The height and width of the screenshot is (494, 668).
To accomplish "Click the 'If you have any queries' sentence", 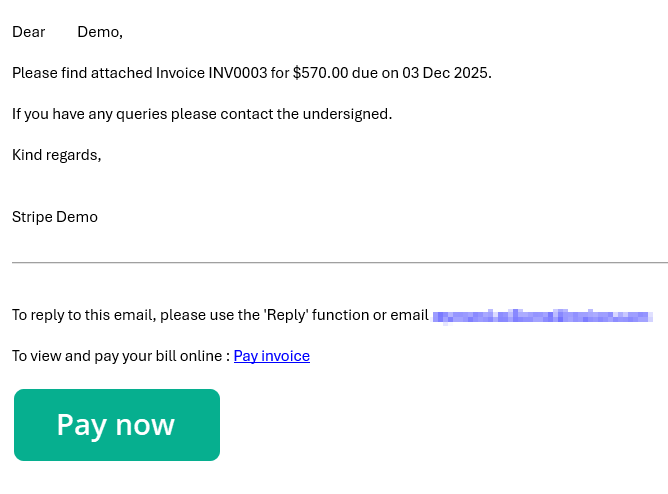I will coord(90,114).
